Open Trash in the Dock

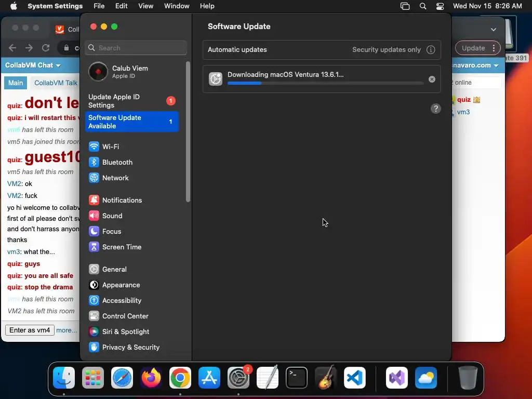[468, 378]
